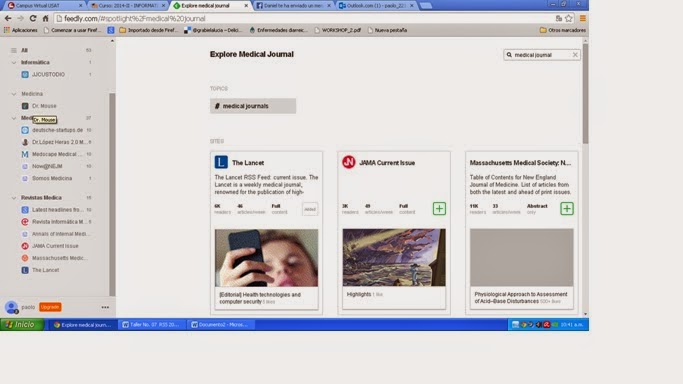
Task: Select the Explore medical journal tab
Action: [x=210, y=5]
